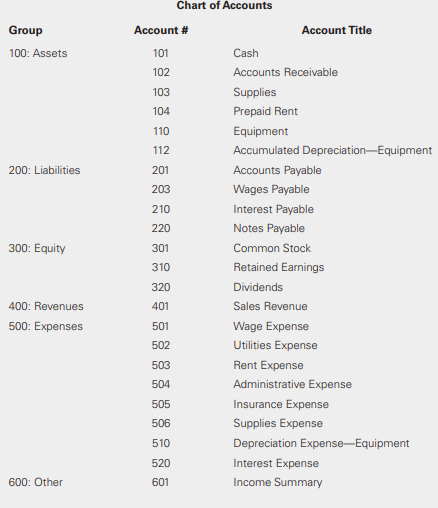Screen dimensions: 438x508
Task: Click the Income Summary account
Action: [278, 483]
